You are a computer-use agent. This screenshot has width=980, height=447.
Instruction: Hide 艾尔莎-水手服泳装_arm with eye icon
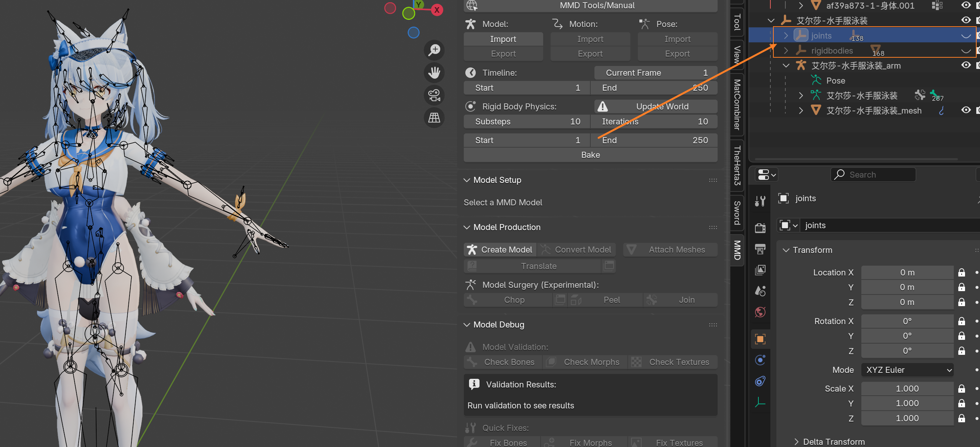point(965,65)
